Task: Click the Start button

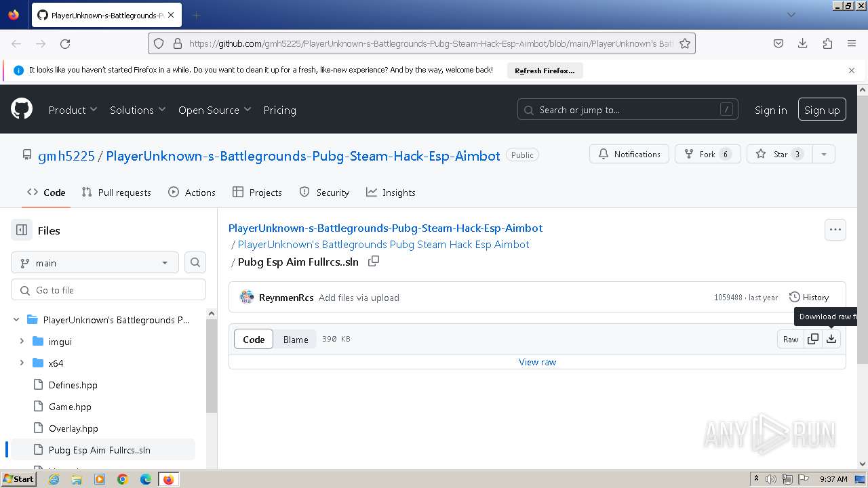Action: [18, 479]
